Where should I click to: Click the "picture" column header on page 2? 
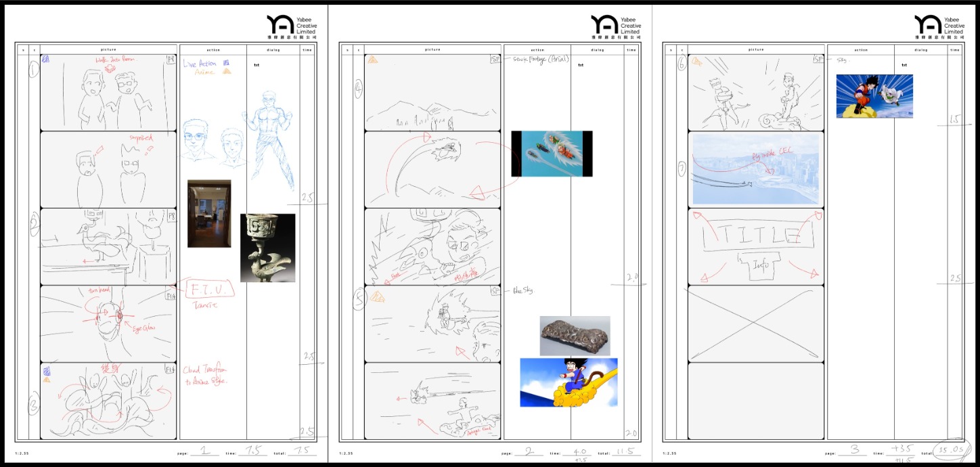pyautogui.click(x=432, y=49)
